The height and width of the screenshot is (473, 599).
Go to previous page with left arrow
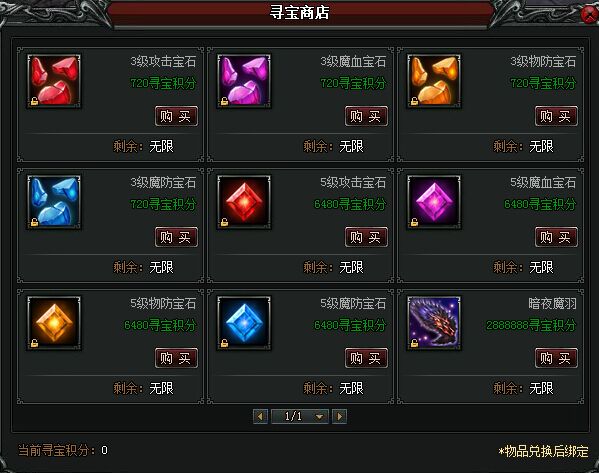click(261, 416)
